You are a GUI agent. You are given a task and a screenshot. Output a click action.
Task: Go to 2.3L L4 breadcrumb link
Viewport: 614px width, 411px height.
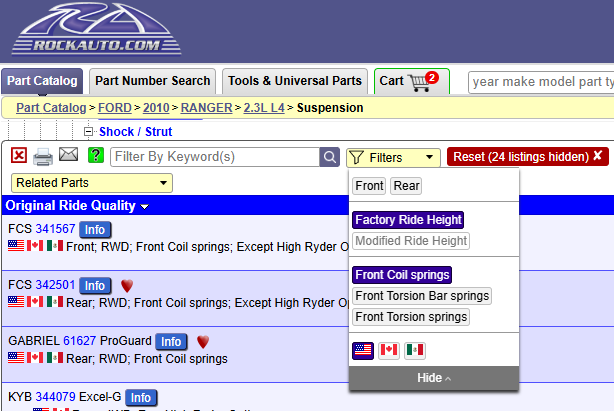pos(264,108)
